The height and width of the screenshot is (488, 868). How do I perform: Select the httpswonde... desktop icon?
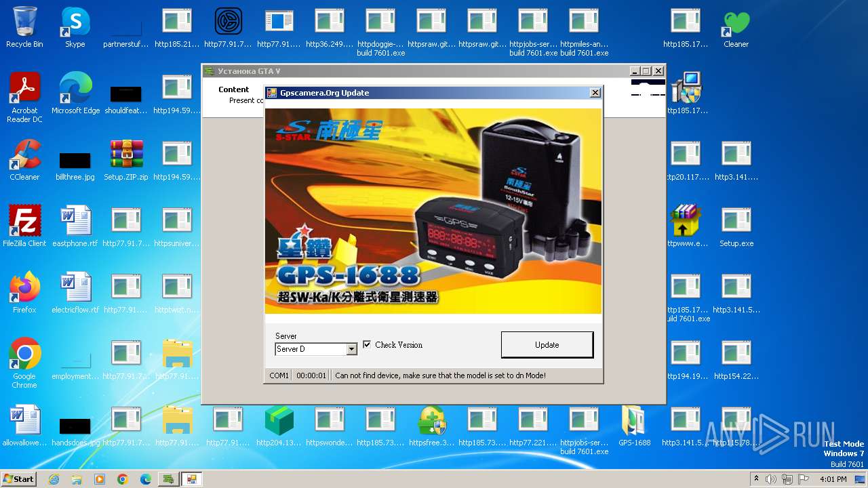point(330,426)
